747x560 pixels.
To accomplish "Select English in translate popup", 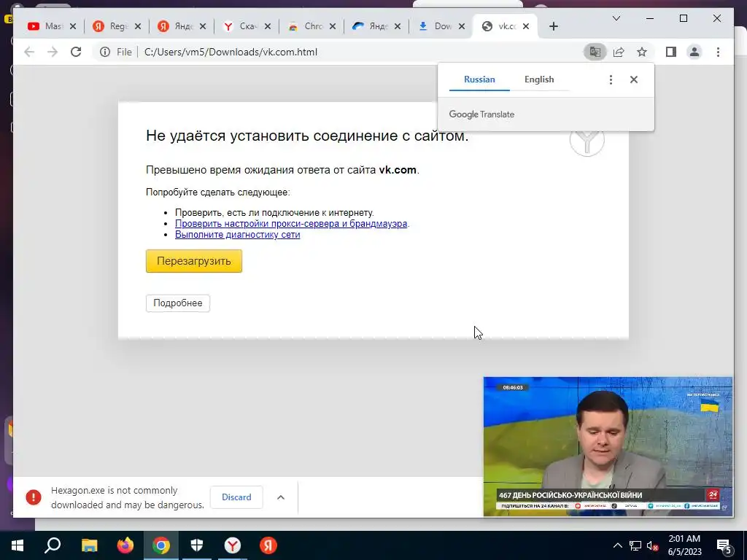I will [x=539, y=79].
